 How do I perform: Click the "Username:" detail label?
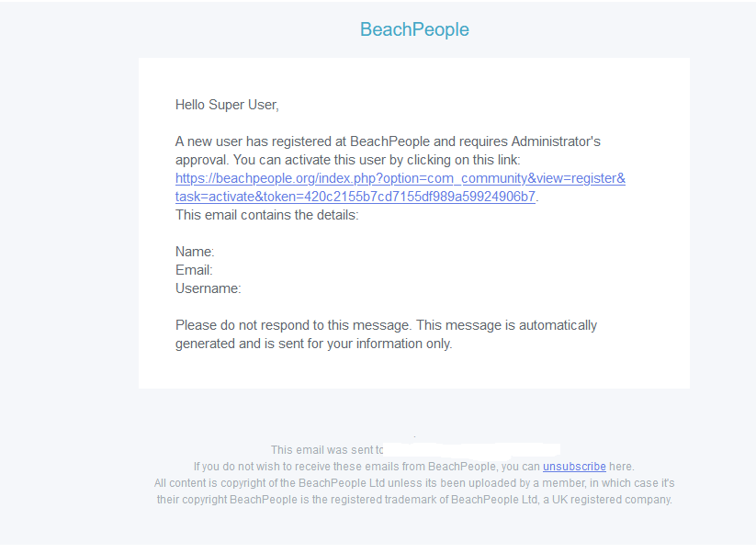coord(208,288)
